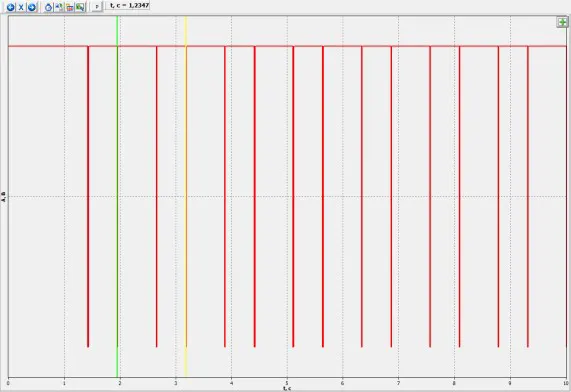Click the red and yellow table icon
Viewport: 571px width, 392px height.
(70, 7)
